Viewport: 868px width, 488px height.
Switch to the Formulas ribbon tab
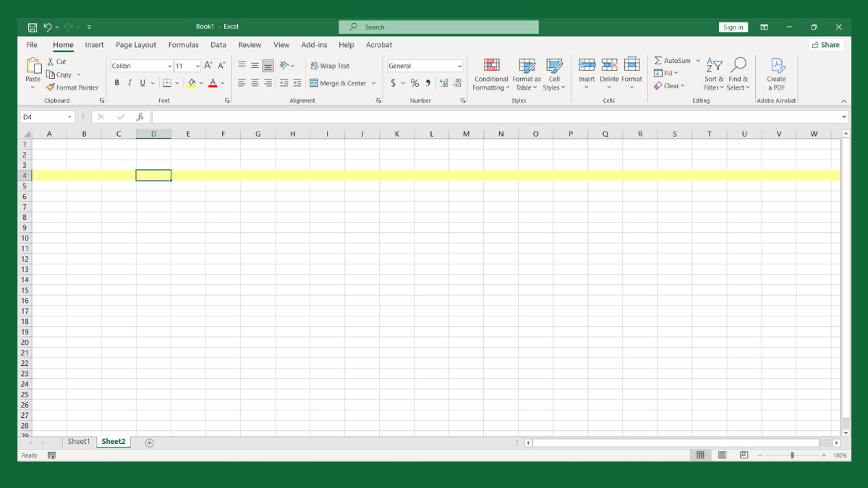pyautogui.click(x=183, y=45)
